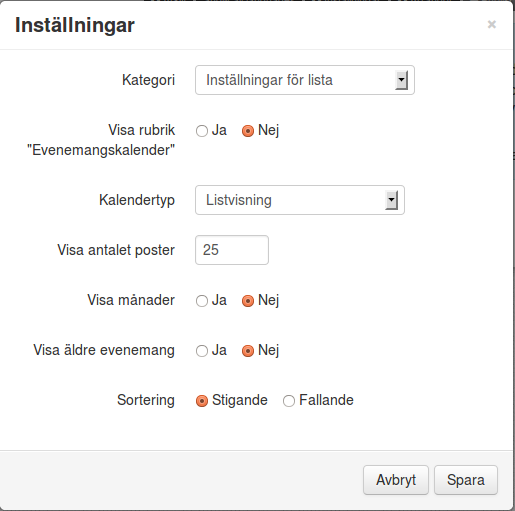Click the Kategori field label
Image resolution: width=515 pixels, height=511 pixels.
(x=148, y=80)
